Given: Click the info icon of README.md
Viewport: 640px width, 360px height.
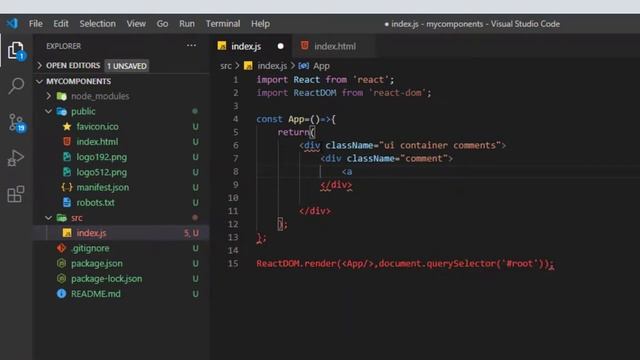Looking at the screenshot, I should click(x=61, y=293).
